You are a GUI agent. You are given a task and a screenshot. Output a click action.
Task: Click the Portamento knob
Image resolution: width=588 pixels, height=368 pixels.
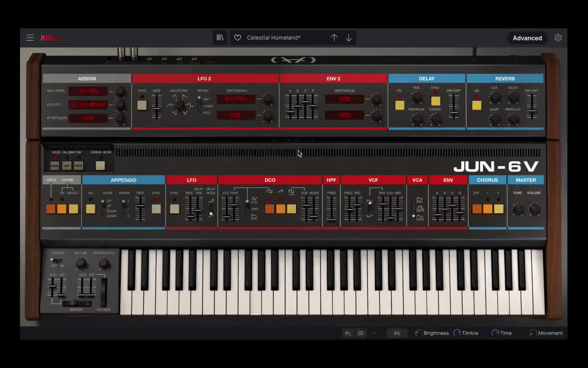(x=103, y=263)
